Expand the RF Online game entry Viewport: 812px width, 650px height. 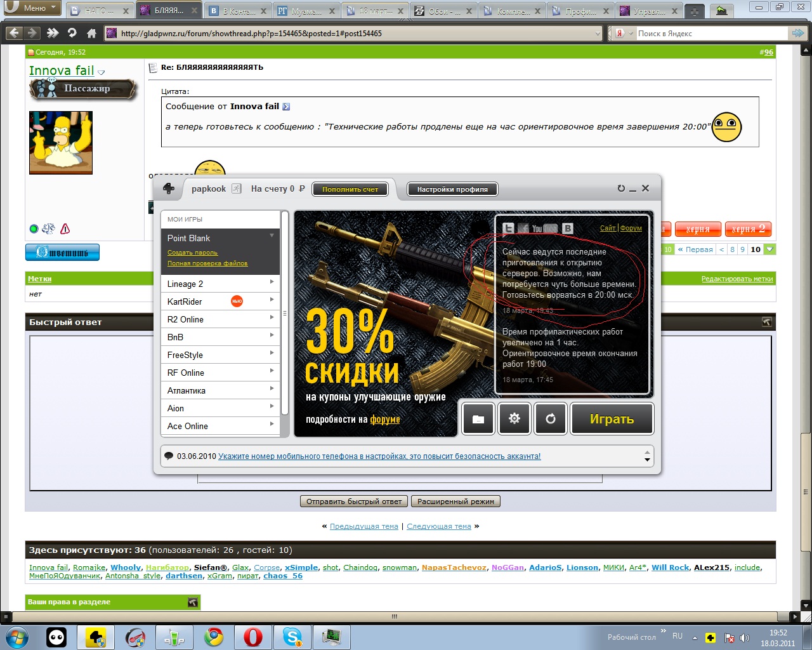click(272, 371)
